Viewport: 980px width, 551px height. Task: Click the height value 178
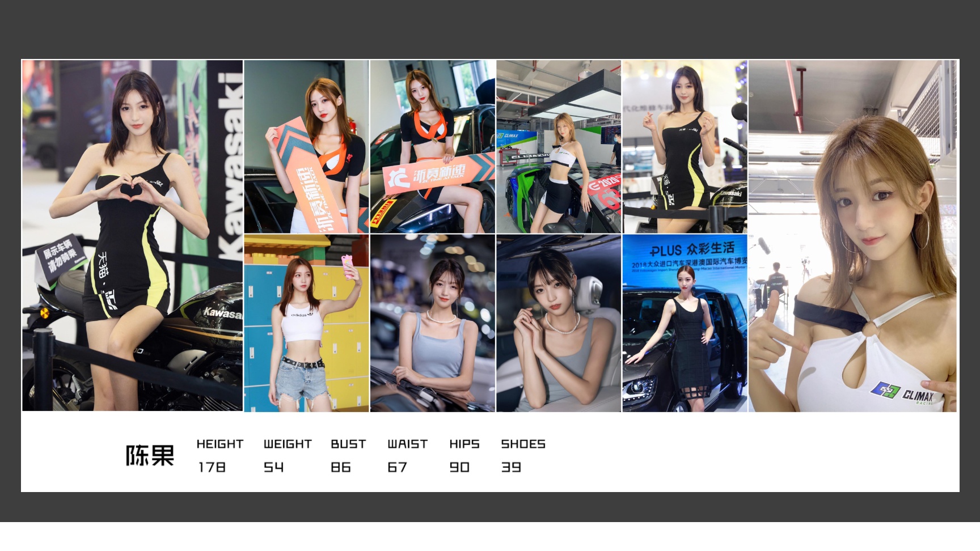[212, 467]
